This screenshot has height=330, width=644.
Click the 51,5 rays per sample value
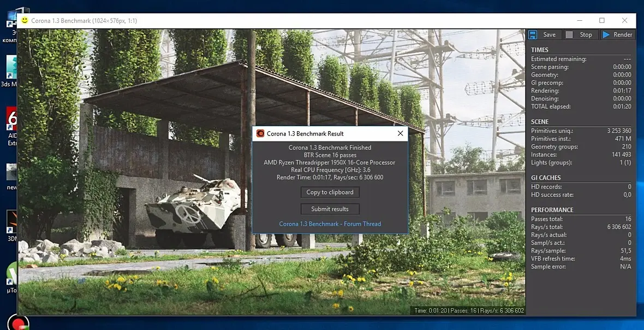[x=626, y=251]
